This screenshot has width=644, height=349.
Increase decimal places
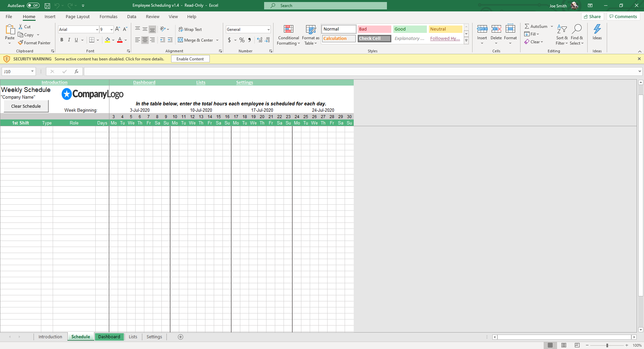pyautogui.click(x=260, y=40)
